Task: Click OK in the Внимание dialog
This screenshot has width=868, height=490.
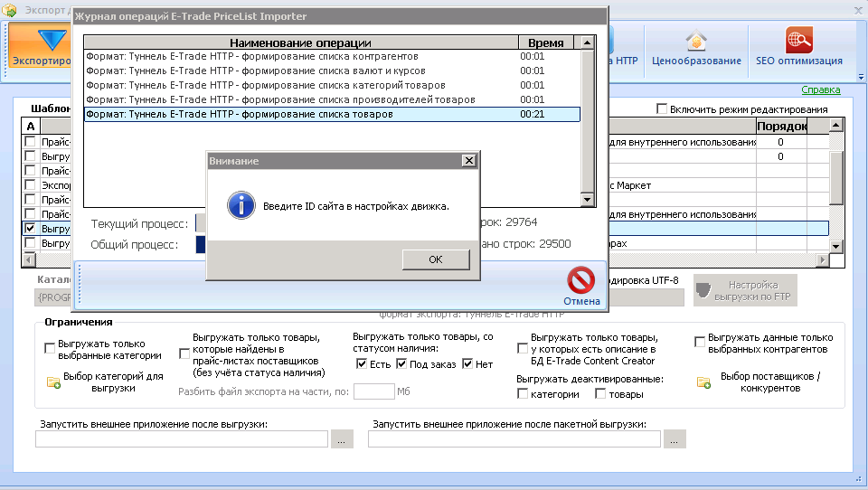Action: pos(436,259)
